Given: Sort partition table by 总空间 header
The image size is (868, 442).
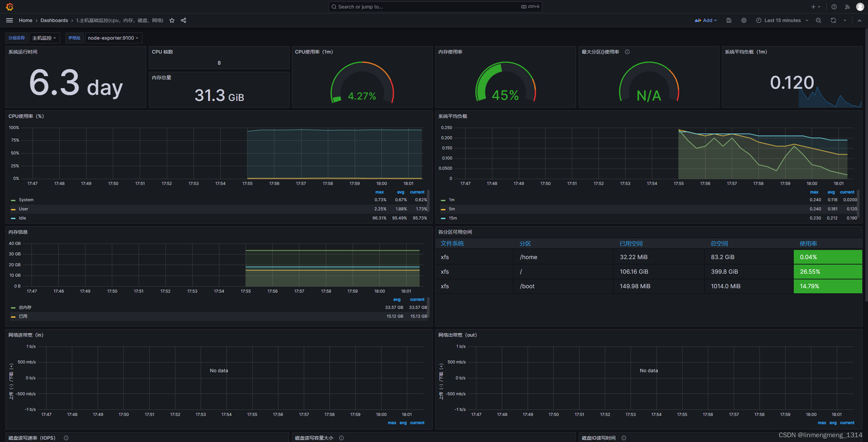Looking at the screenshot, I should click(x=719, y=244).
